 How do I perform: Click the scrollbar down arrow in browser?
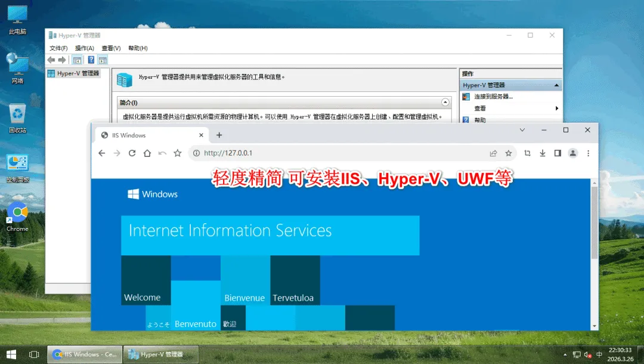tap(595, 326)
